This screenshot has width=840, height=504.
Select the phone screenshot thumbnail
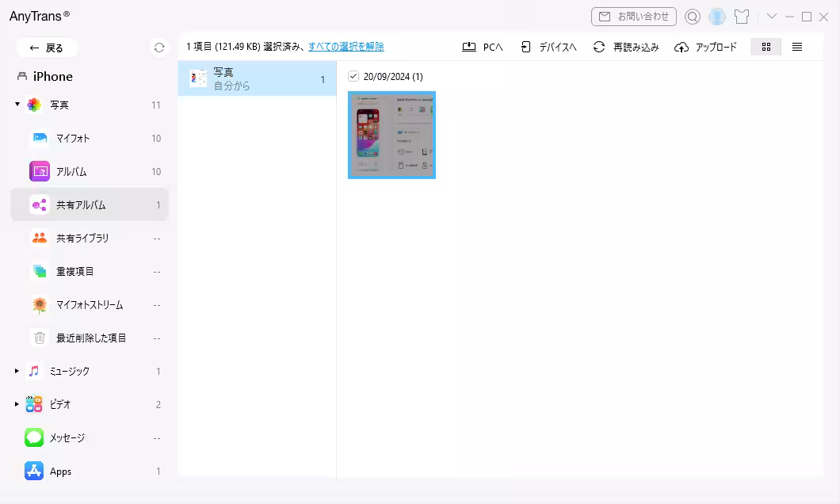391,135
